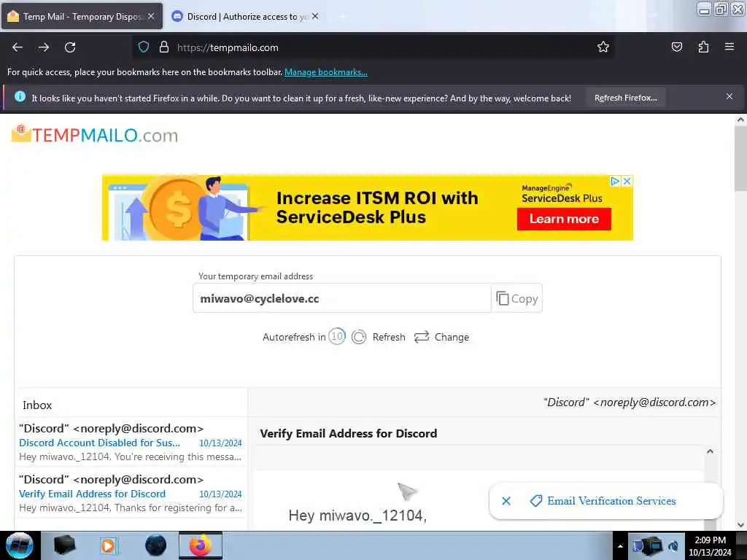Click the site padlock icon

[x=164, y=47]
